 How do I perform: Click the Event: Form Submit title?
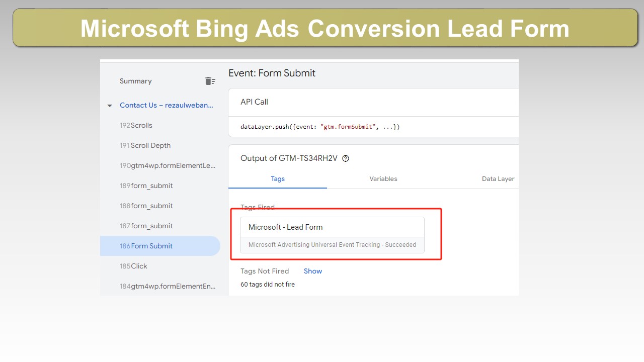[272, 73]
